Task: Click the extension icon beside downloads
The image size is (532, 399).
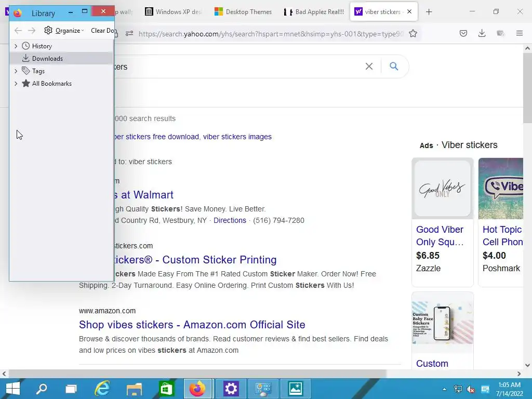Action: pos(500,33)
